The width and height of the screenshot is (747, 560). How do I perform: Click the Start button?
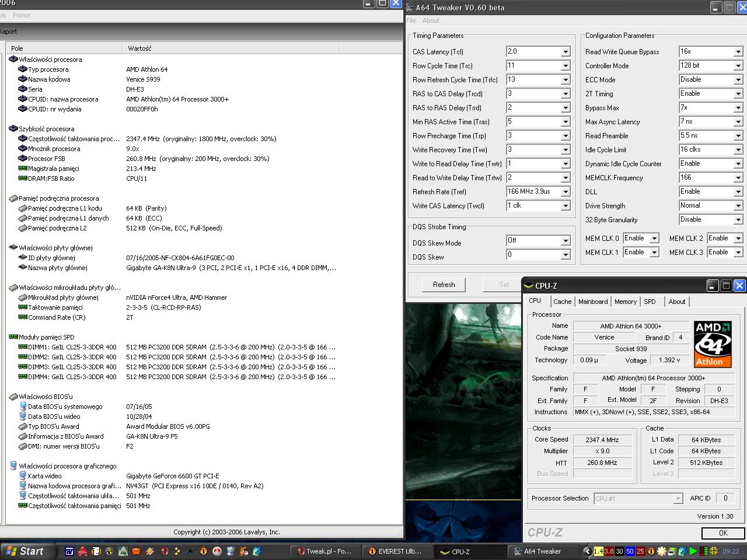(x=26, y=551)
